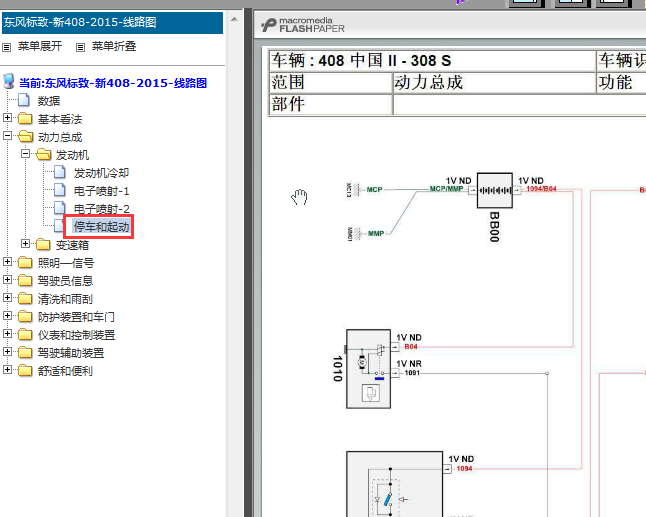Expand the 基本看法 folder
The image size is (646, 517).
point(7,118)
